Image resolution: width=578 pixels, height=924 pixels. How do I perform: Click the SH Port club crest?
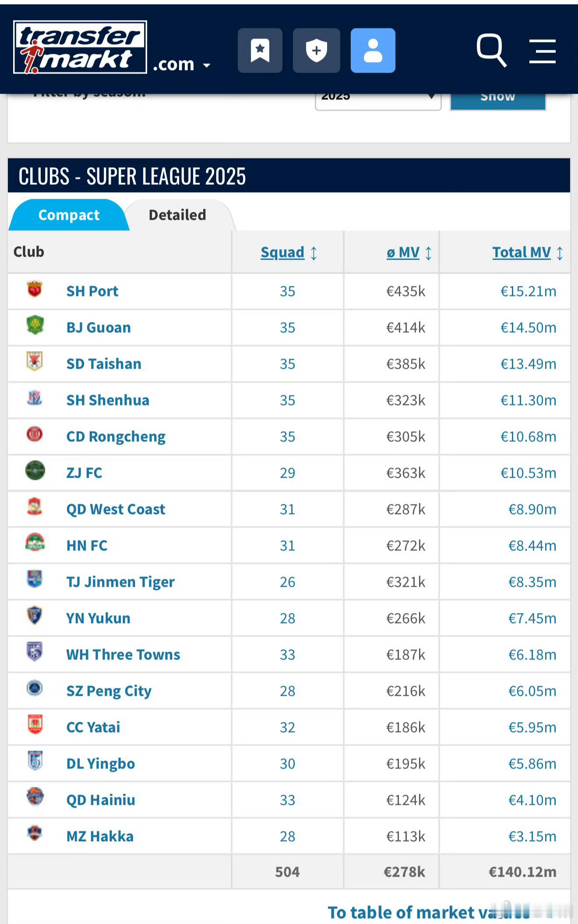click(x=35, y=289)
